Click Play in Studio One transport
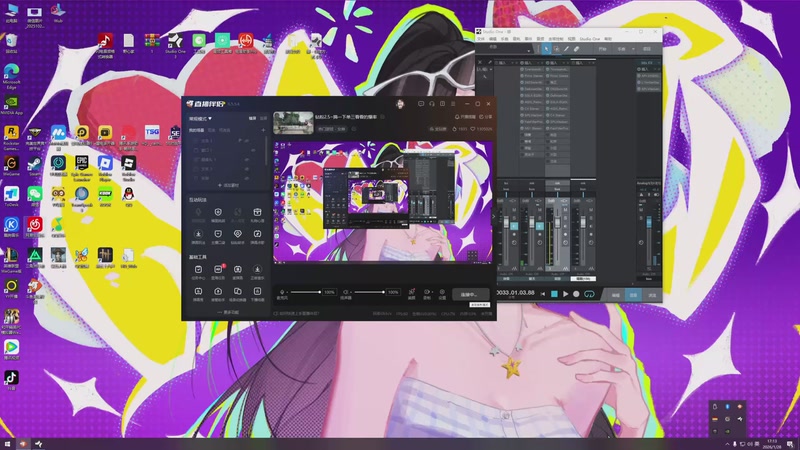Screen dimensions: 800x450 click(x=565, y=294)
